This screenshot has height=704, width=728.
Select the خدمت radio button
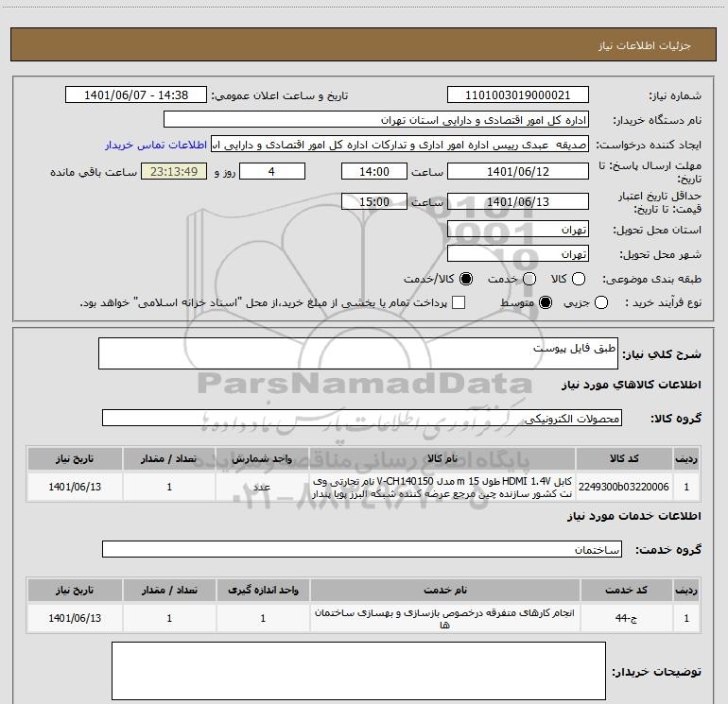529,279
